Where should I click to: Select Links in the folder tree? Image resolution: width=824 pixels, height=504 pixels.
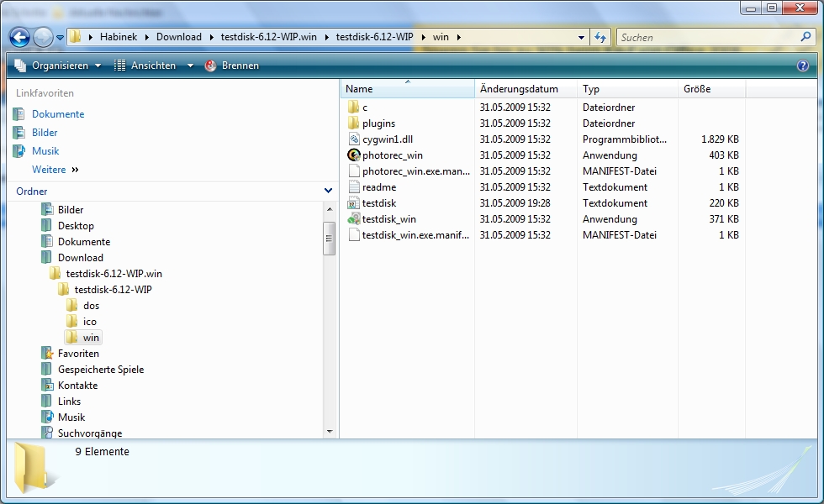click(x=69, y=402)
